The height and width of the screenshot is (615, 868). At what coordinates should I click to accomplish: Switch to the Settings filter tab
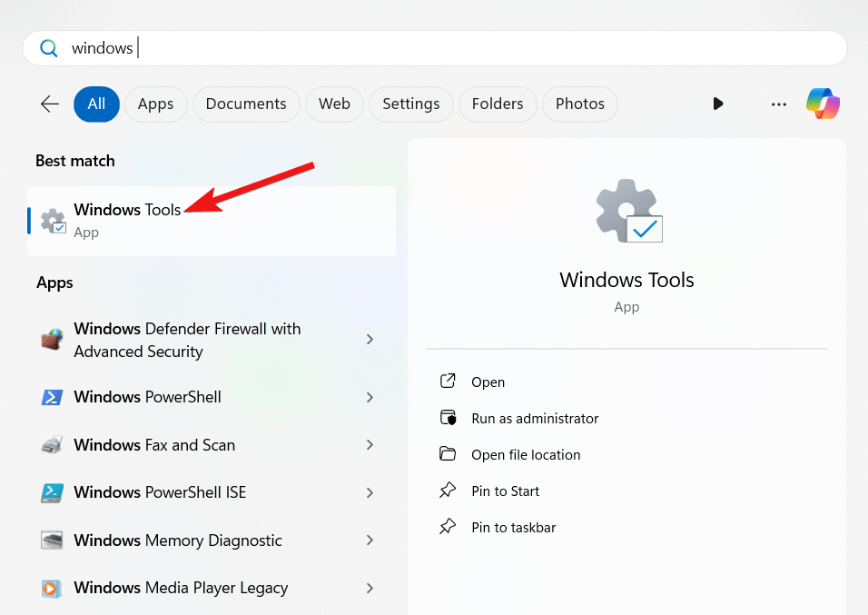410,104
